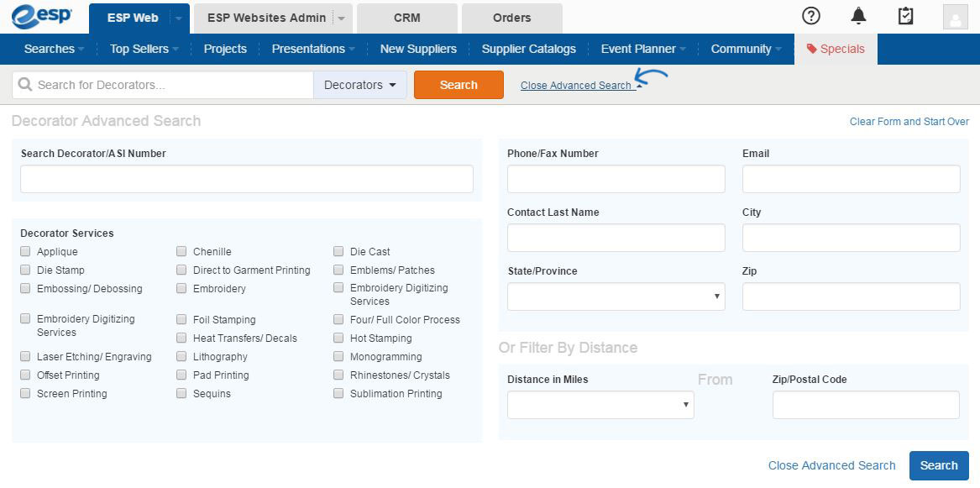Expand the Event Planner menu
The image size is (980, 488).
tap(643, 49)
